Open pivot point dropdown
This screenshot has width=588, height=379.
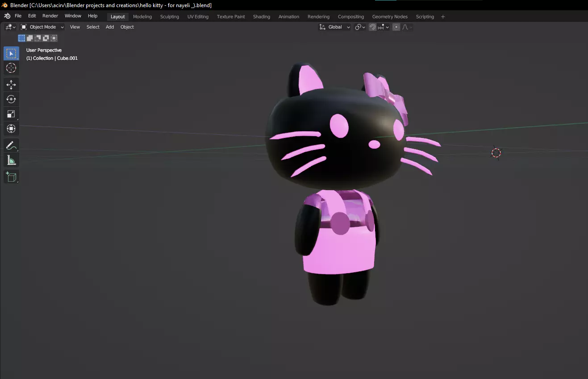click(x=360, y=27)
